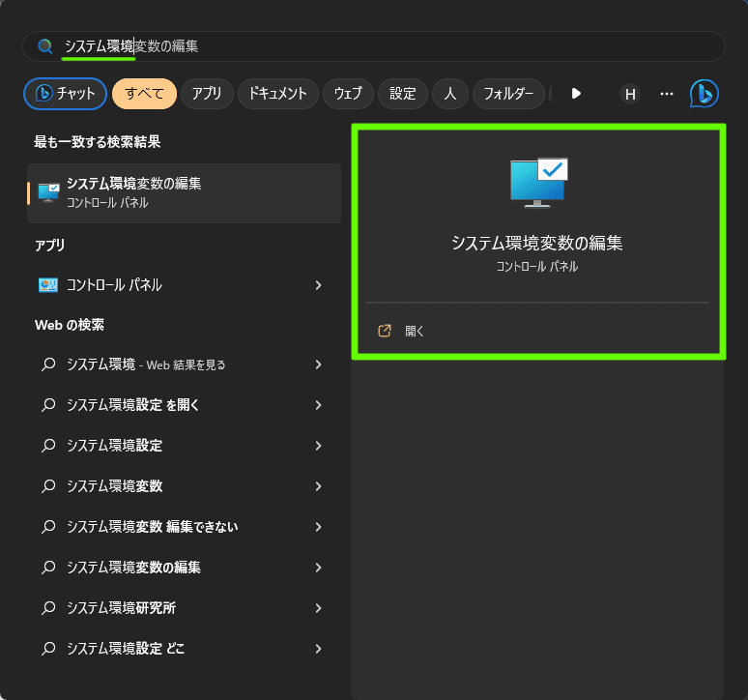Open best match システム環境変数の編集 result
748x700 pixels.
click(x=185, y=192)
